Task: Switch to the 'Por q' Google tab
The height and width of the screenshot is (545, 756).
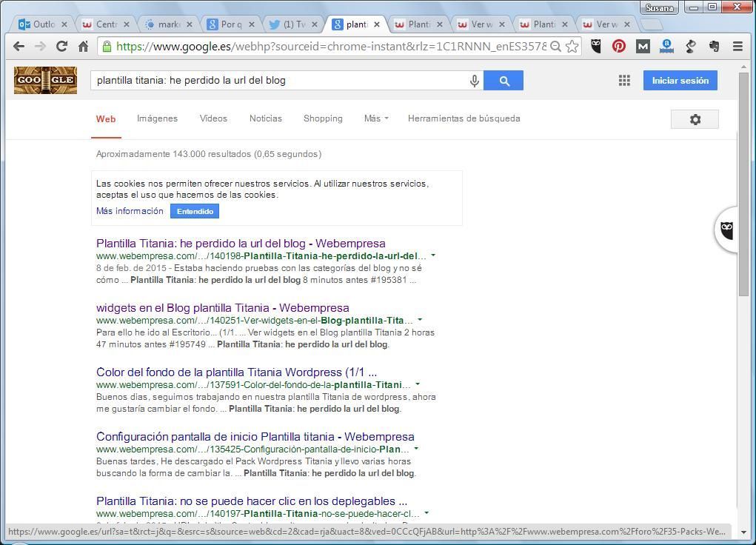Action: pos(229,24)
